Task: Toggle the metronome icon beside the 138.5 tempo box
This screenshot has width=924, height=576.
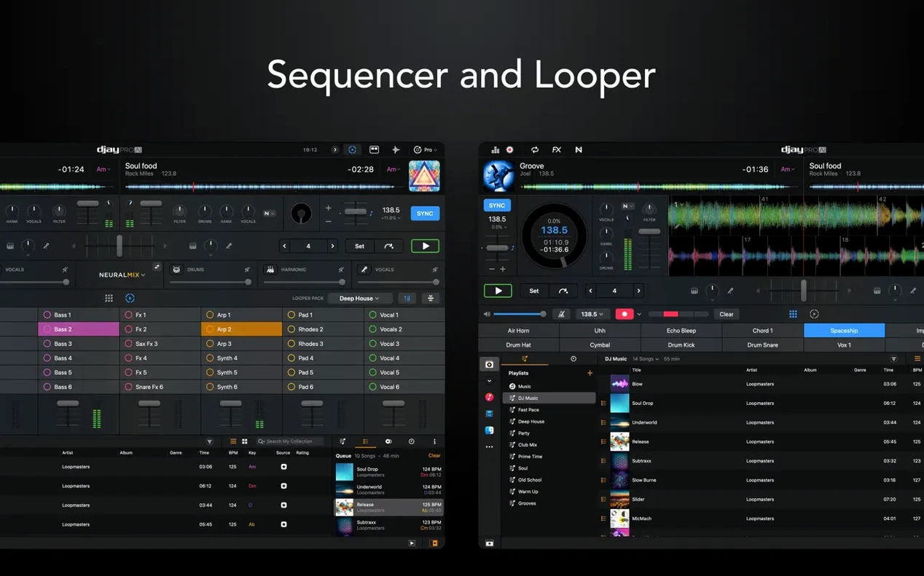Action: click(561, 314)
